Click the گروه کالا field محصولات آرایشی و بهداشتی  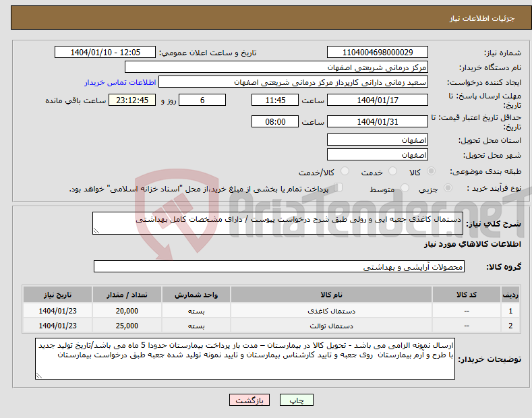[279, 267]
